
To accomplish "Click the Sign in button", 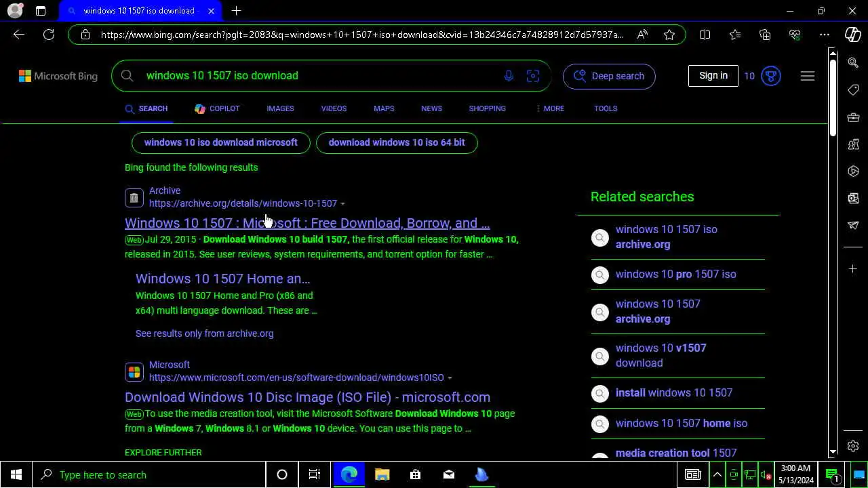I will tap(713, 76).
